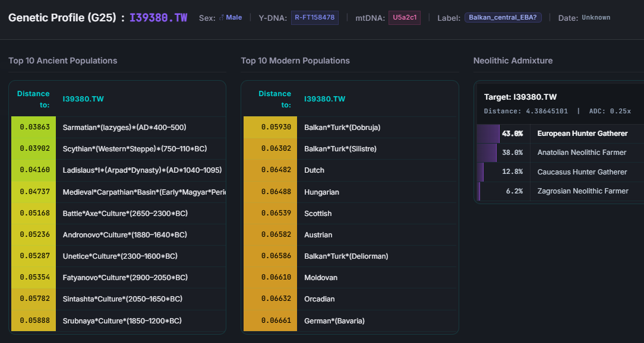The height and width of the screenshot is (343, 644).
Task: Click the German (Bavaria) row
Action: click(334, 320)
